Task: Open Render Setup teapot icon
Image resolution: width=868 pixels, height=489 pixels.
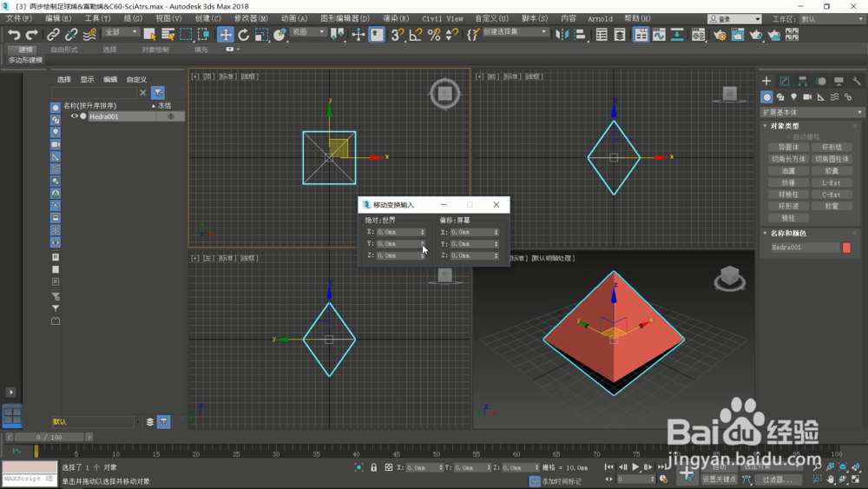Action: (720, 35)
